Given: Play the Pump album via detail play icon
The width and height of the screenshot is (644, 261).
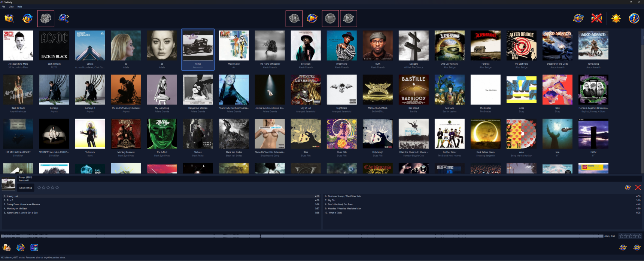Looking at the screenshot, I should pyautogui.click(x=628, y=187).
